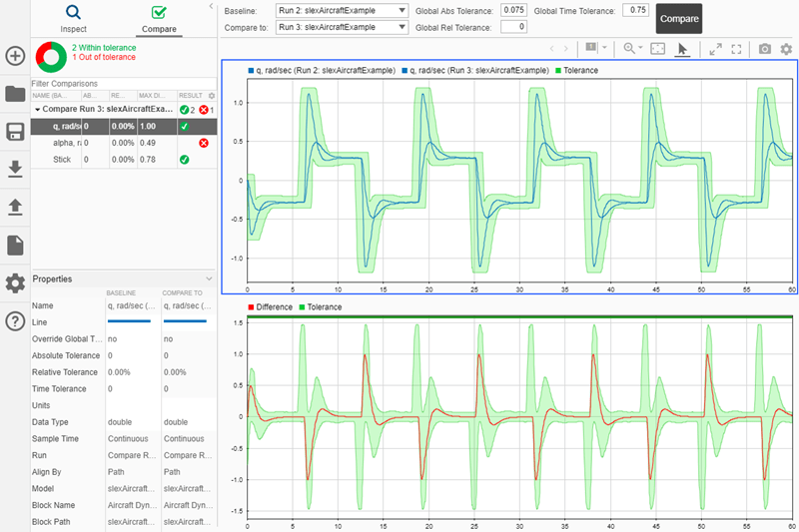Click the expand plot diagonal-arrows icon

coord(715,49)
